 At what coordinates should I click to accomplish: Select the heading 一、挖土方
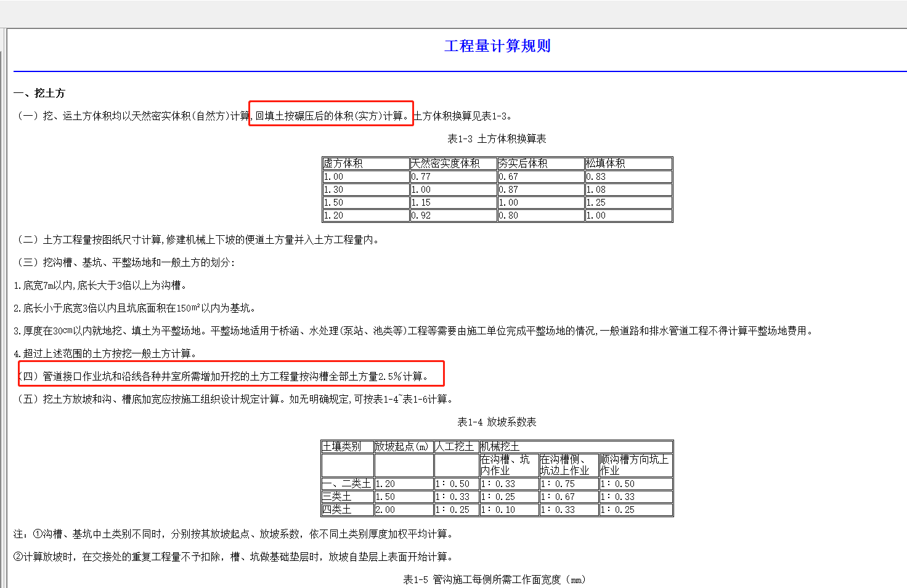[39, 93]
